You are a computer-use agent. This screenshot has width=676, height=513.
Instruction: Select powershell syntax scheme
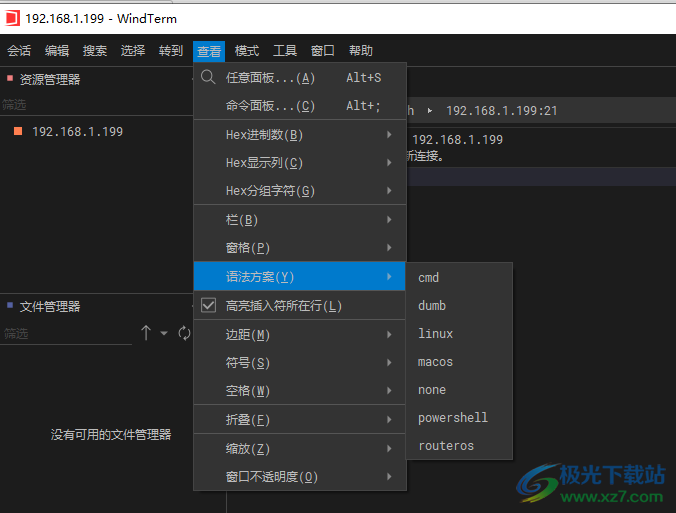(459, 418)
